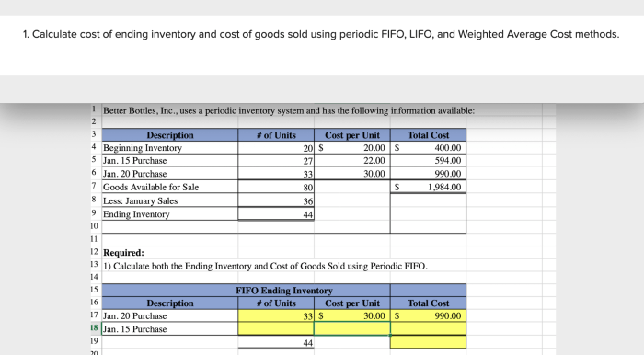Select the cost per unit cell 20.00
The image size is (644, 355).
point(352,148)
